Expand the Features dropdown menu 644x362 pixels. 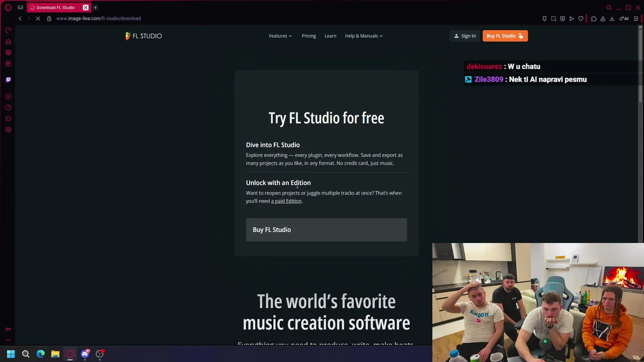(280, 36)
